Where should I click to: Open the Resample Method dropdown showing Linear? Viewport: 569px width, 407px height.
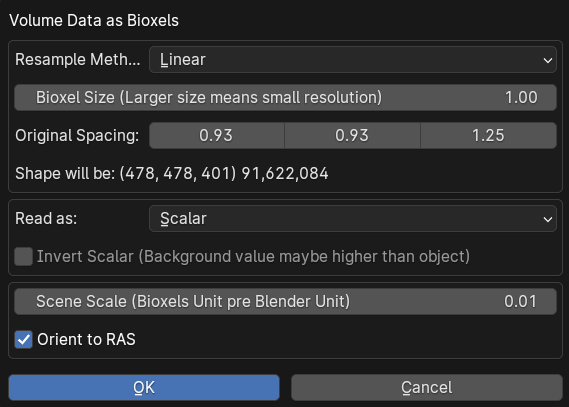353,59
